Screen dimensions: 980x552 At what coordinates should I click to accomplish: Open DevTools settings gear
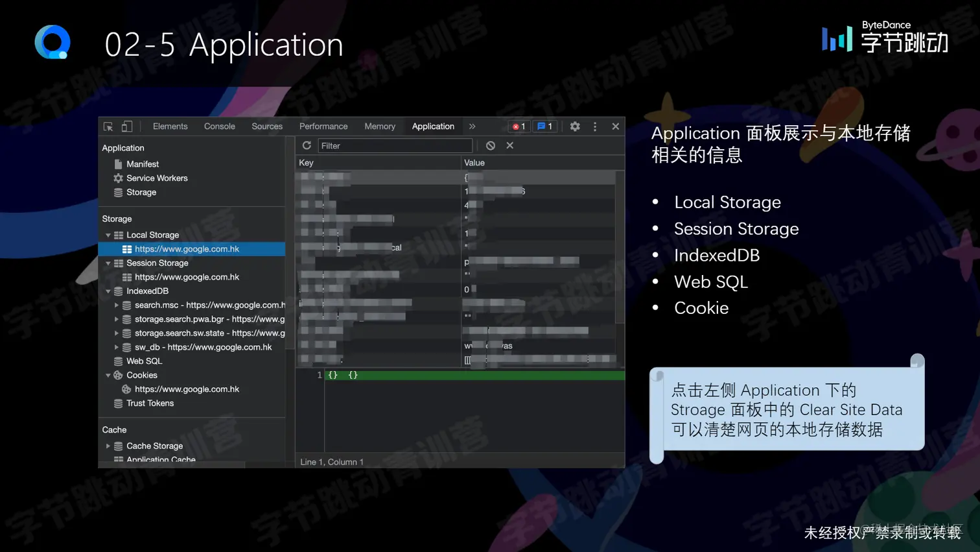click(x=575, y=126)
